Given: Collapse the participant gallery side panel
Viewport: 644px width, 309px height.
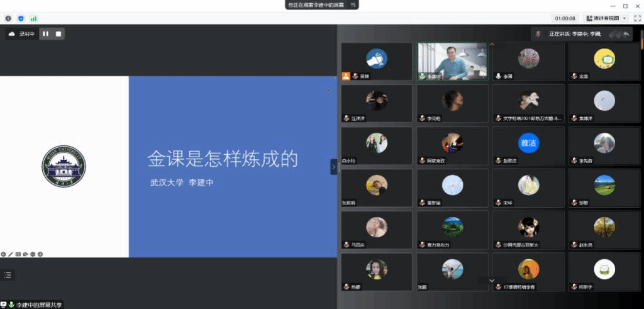Looking at the screenshot, I should coord(333,167).
